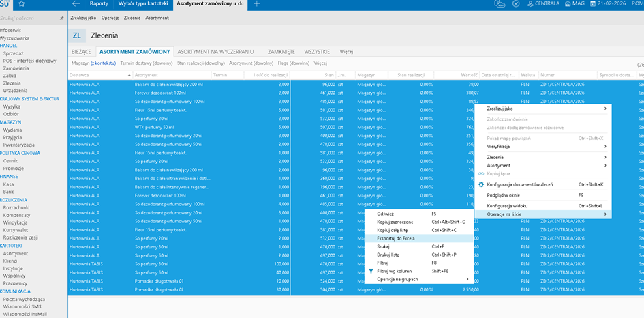The image size is (644, 318).
Task: Click the funnel icon for Filtruj wg kolumn
Action: [x=371, y=271]
